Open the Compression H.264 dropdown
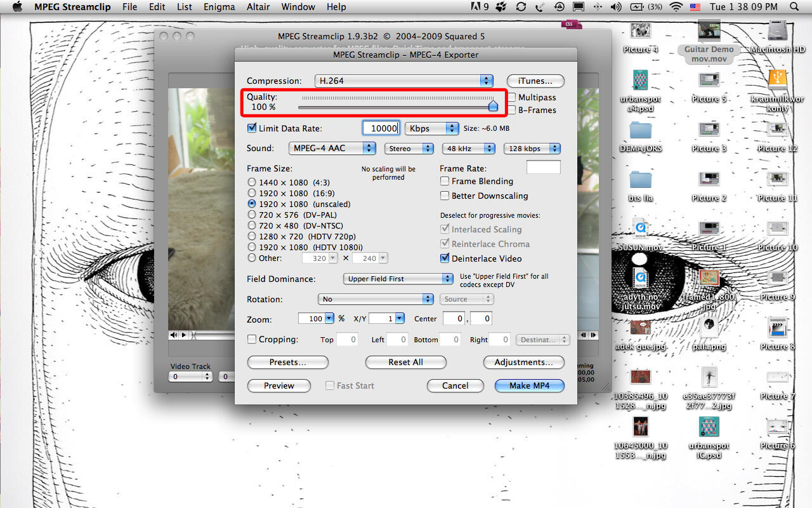 (x=403, y=81)
